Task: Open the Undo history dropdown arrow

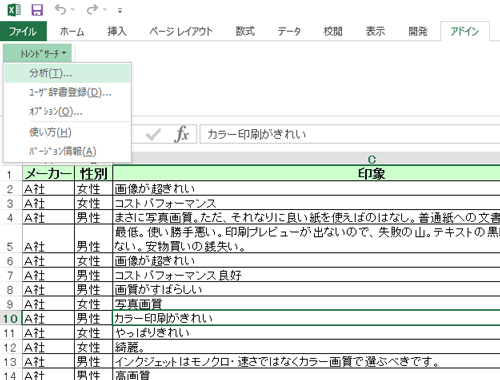Action: [73, 10]
